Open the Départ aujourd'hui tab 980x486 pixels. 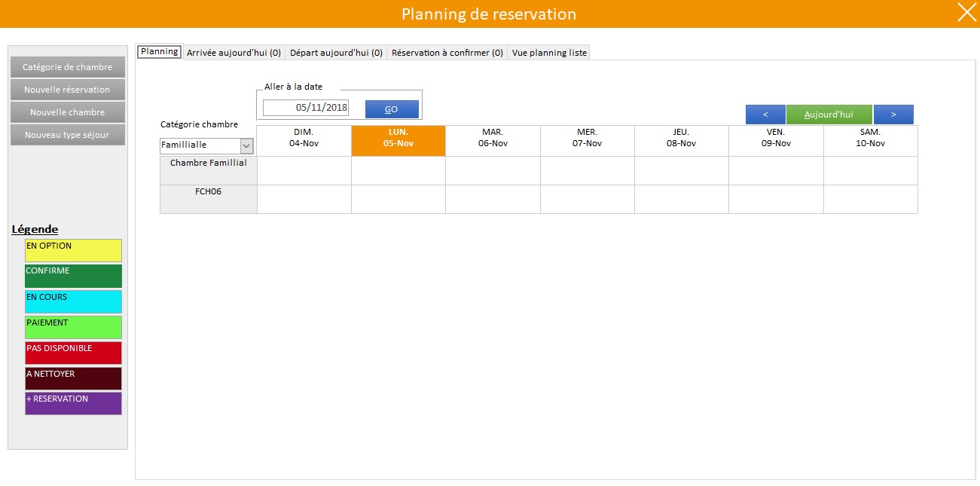(336, 53)
